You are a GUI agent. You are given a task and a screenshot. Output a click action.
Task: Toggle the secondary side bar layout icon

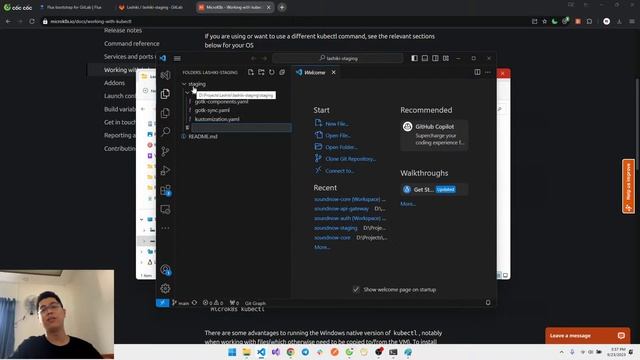[x=436, y=58]
